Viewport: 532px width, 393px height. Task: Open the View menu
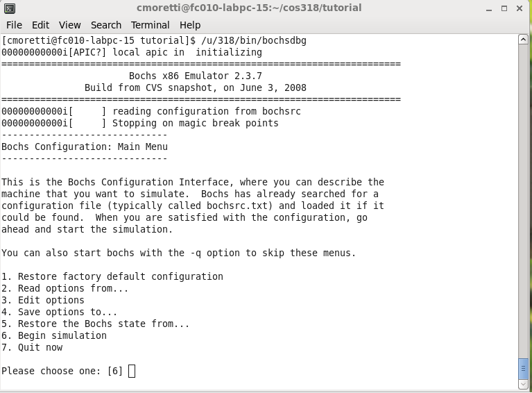click(69, 25)
